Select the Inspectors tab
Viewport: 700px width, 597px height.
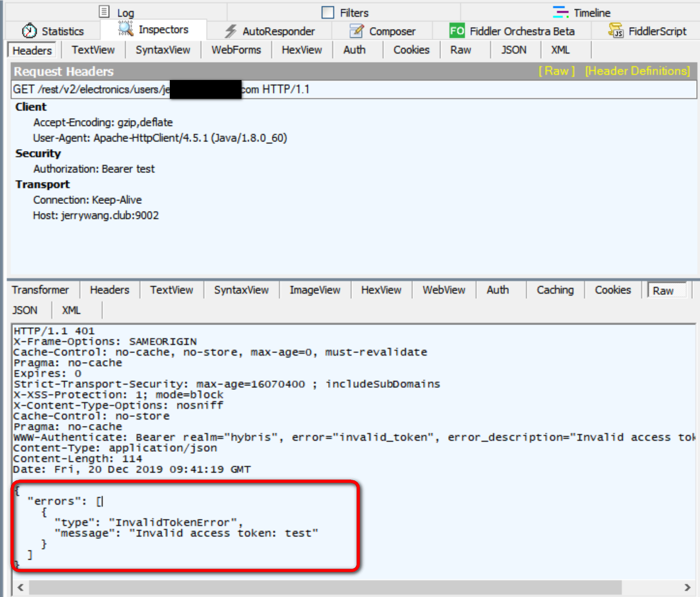(x=153, y=30)
